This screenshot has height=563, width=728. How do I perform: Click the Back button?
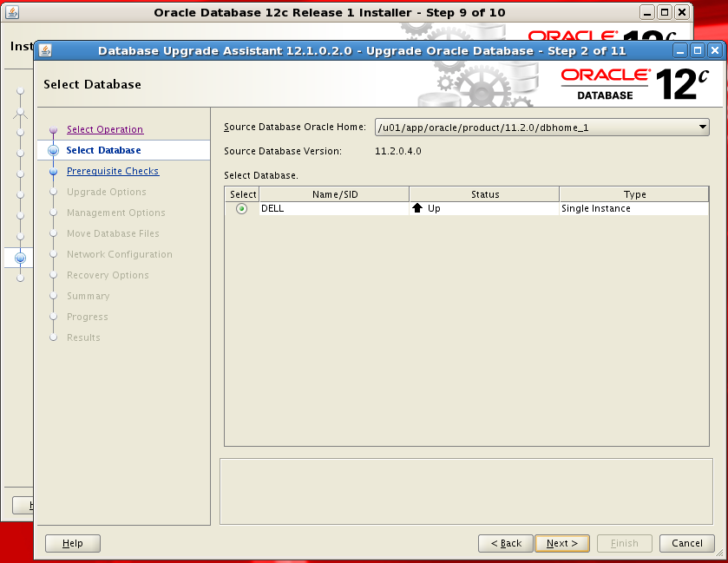pos(506,543)
